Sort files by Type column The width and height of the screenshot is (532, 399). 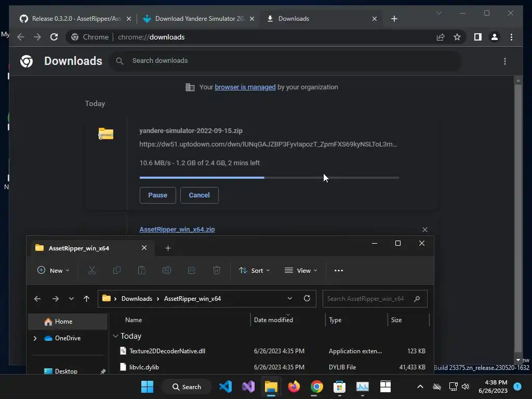pyautogui.click(x=335, y=320)
